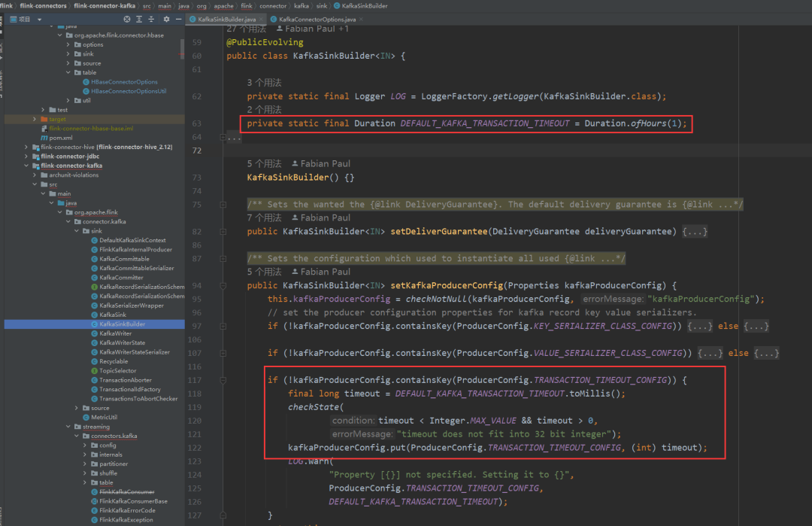The image size is (812, 526).
Task: Expand the target folder
Action: pos(35,119)
